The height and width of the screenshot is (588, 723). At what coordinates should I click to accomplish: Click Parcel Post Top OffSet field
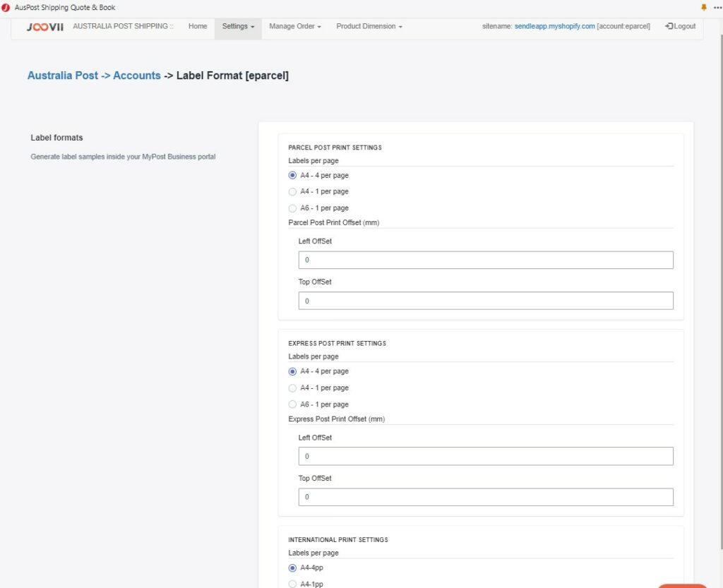(486, 301)
